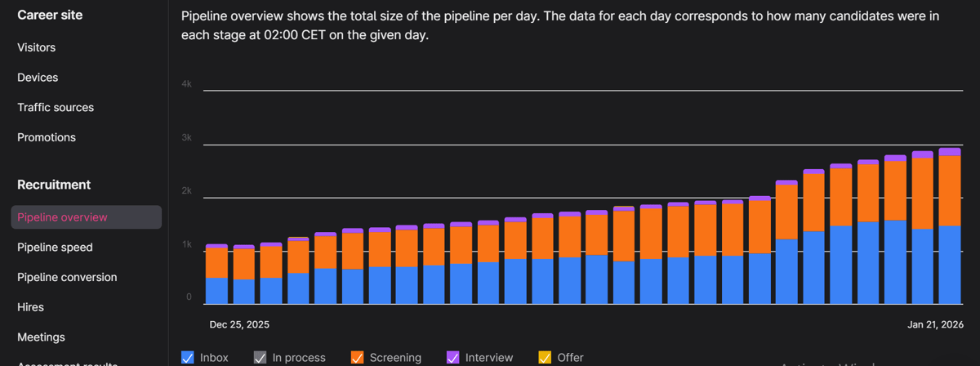980x366 pixels.
Task: Toggle the In process checkbox
Action: pos(260,357)
